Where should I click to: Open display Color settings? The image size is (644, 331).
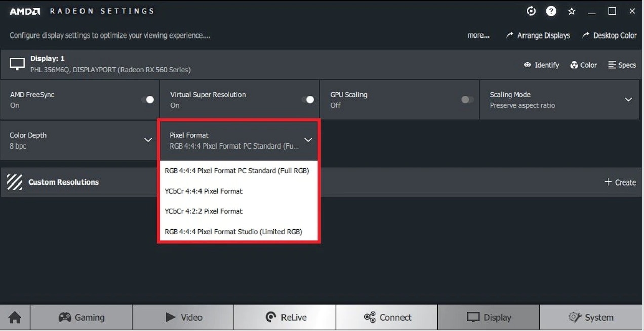click(x=583, y=65)
